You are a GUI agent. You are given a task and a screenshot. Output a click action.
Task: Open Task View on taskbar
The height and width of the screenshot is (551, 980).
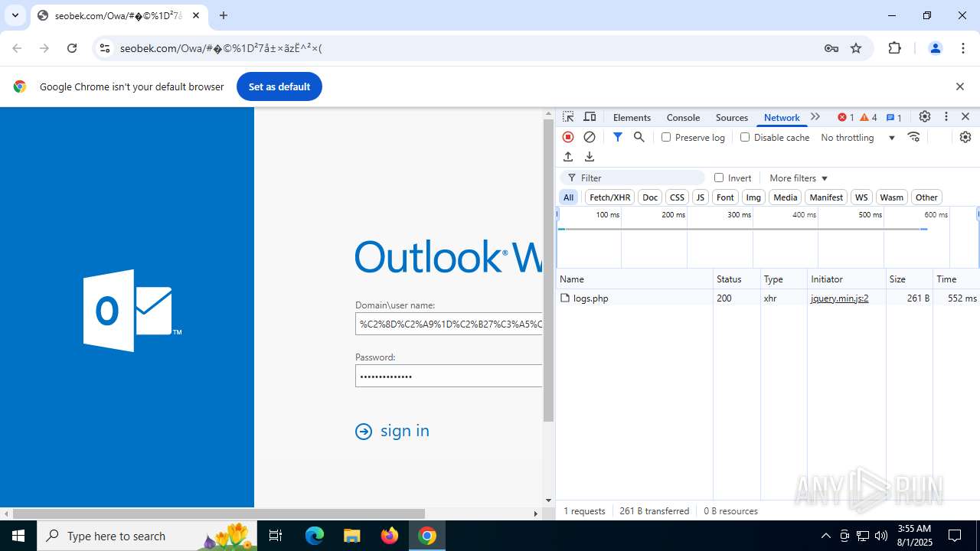point(276,536)
